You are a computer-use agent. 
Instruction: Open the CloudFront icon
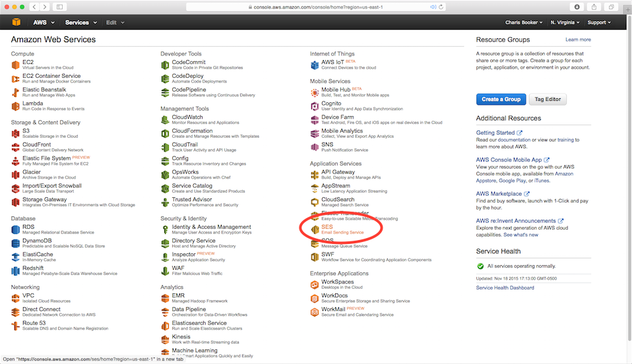[x=15, y=147]
